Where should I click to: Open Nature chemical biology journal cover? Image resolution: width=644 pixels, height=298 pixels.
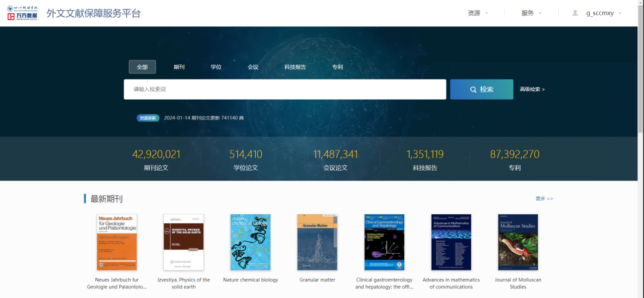(x=250, y=242)
